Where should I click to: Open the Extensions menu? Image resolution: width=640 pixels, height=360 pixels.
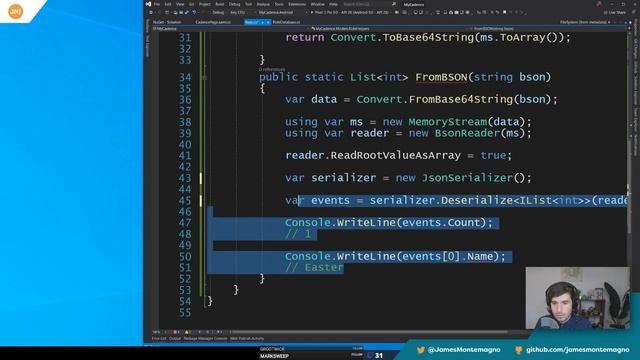click(x=297, y=4)
